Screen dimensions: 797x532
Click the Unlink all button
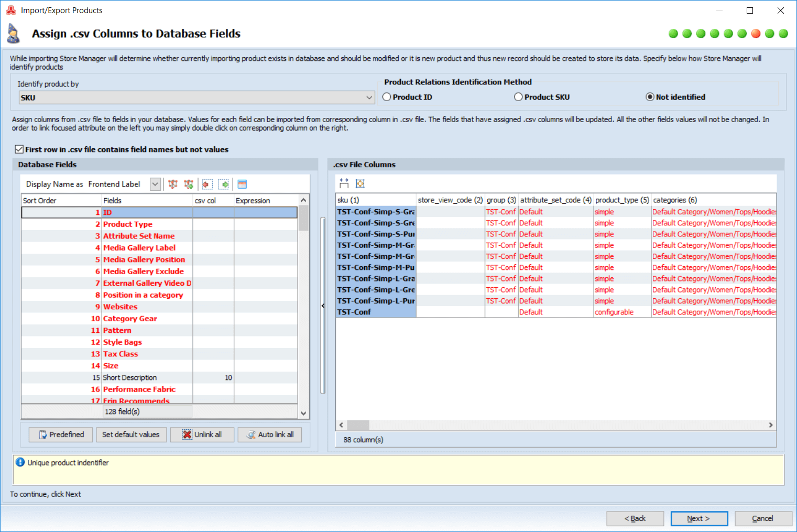202,435
